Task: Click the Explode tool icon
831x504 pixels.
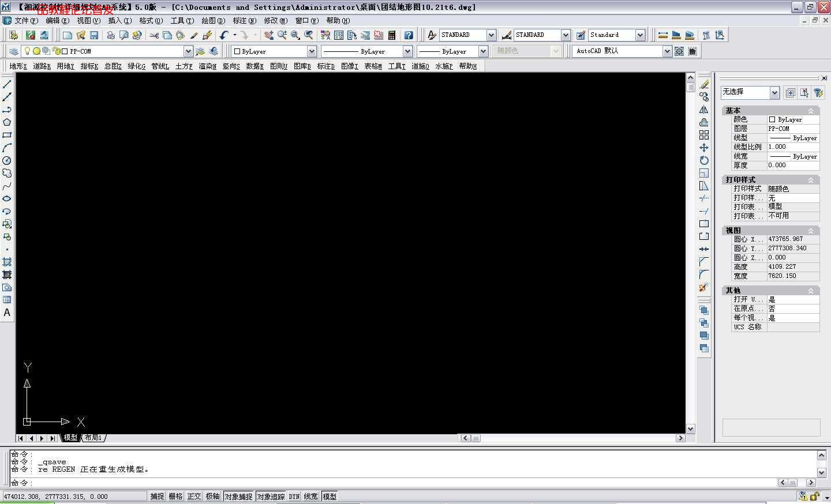Action: coord(704,287)
